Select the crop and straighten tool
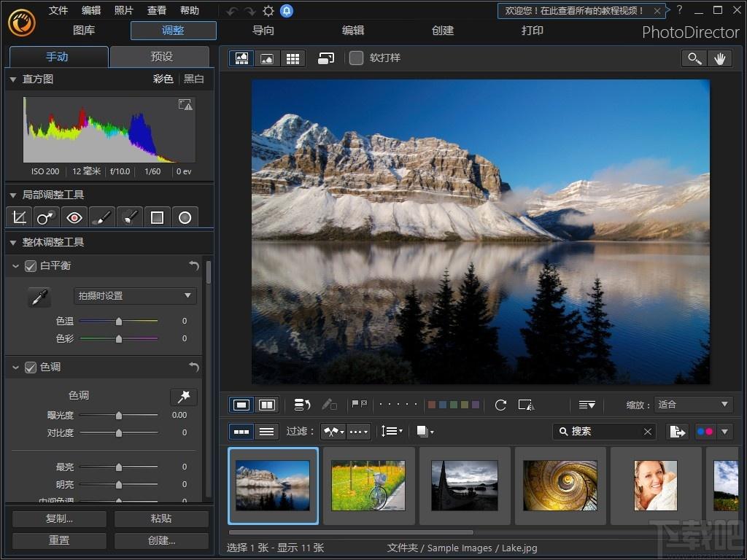Viewport: 747px width, 560px height. [19, 217]
